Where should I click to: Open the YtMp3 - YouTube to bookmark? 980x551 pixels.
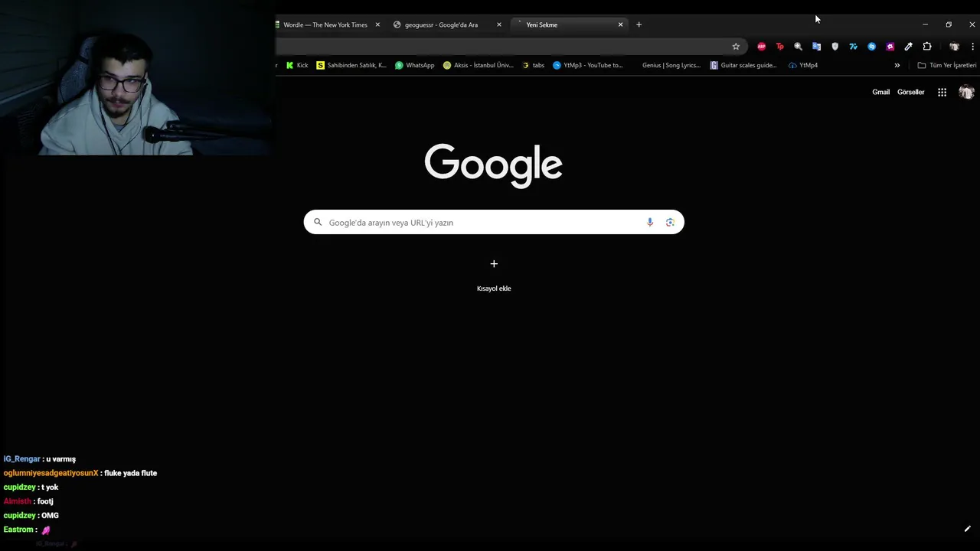coord(588,65)
